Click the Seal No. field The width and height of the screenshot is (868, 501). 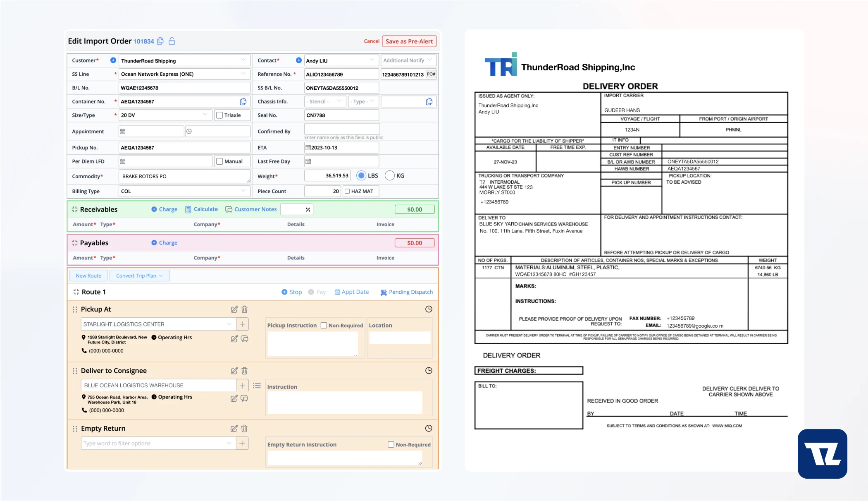[341, 115]
